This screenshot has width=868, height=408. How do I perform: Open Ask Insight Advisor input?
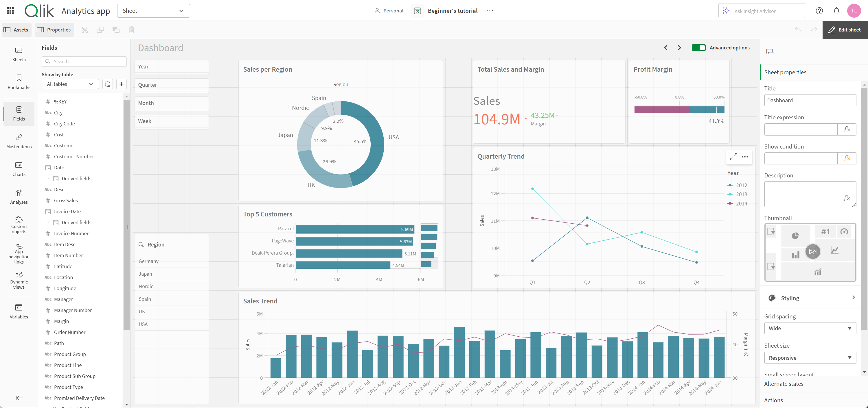[x=761, y=10]
